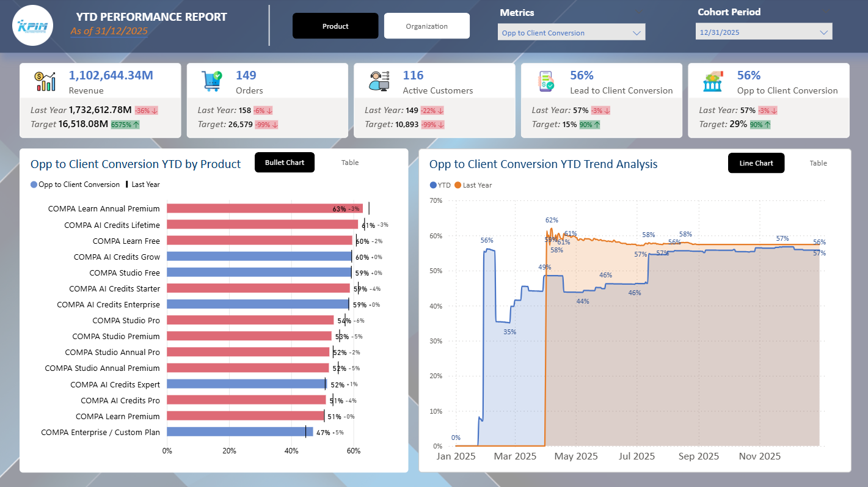Open the Metrics dropdown
The height and width of the screenshot is (487, 868).
(572, 32)
